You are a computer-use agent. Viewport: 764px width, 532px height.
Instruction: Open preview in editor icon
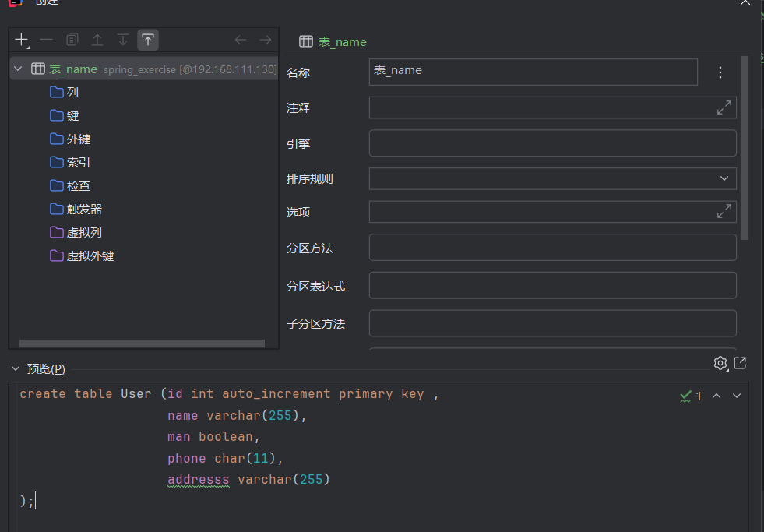pyautogui.click(x=740, y=363)
